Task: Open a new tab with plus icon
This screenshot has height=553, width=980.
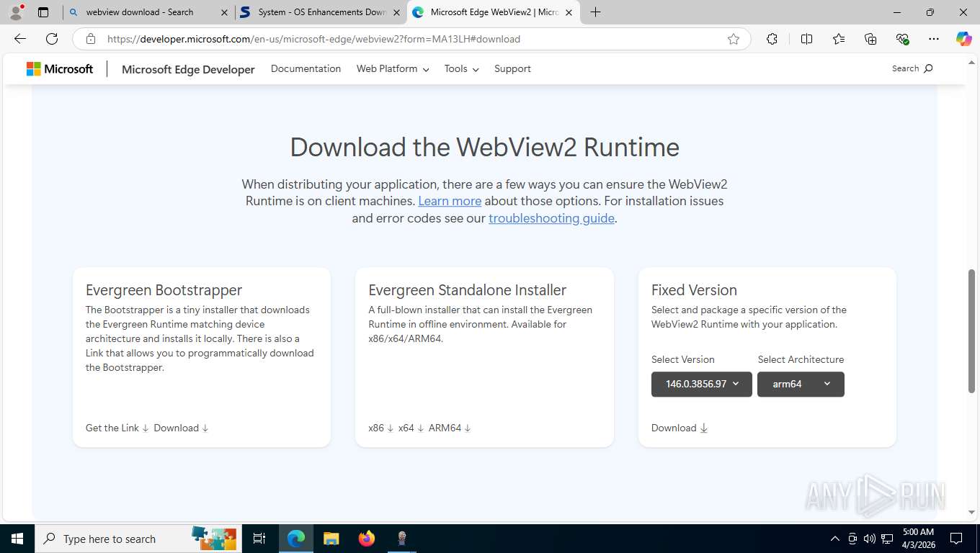Action: coord(595,12)
